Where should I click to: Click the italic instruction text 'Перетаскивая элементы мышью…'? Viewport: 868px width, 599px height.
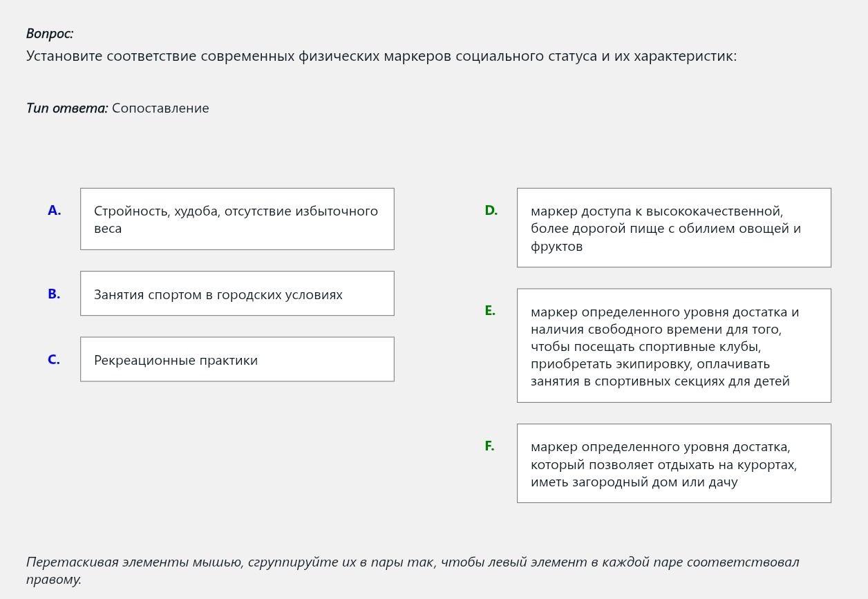tap(413, 571)
